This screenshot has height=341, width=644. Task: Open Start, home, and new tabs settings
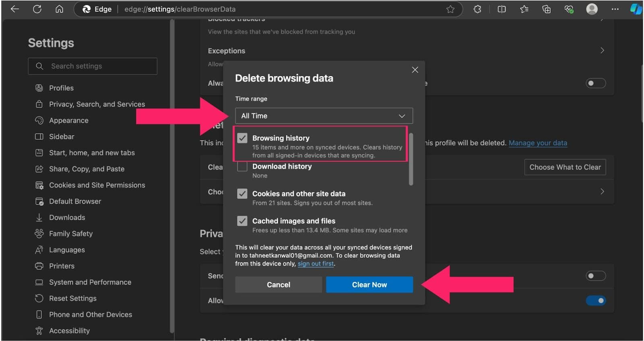(x=92, y=153)
